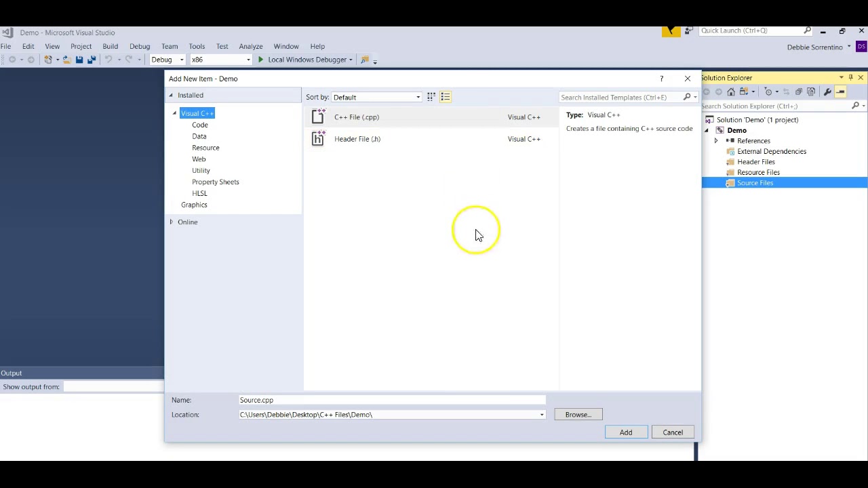868x488 pixels.
Task: Open the Debug menu
Action: pyautogui.click(x=140, y=46)
